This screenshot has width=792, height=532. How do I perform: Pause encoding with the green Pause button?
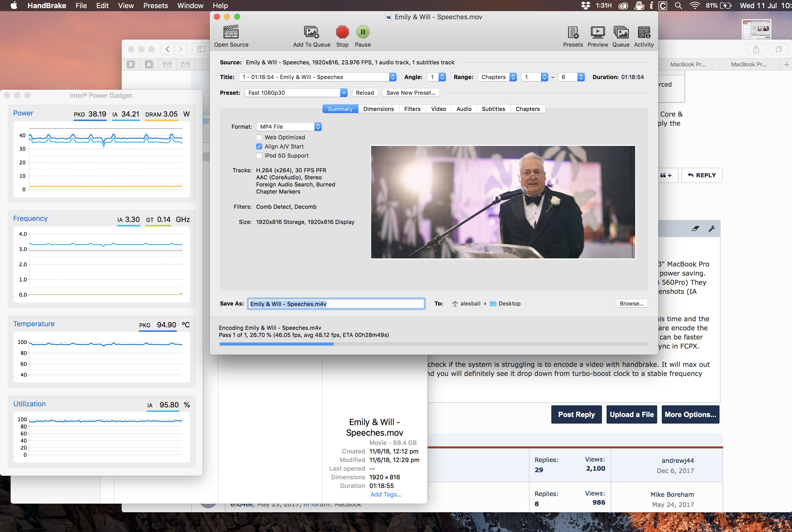pos(363,32)
